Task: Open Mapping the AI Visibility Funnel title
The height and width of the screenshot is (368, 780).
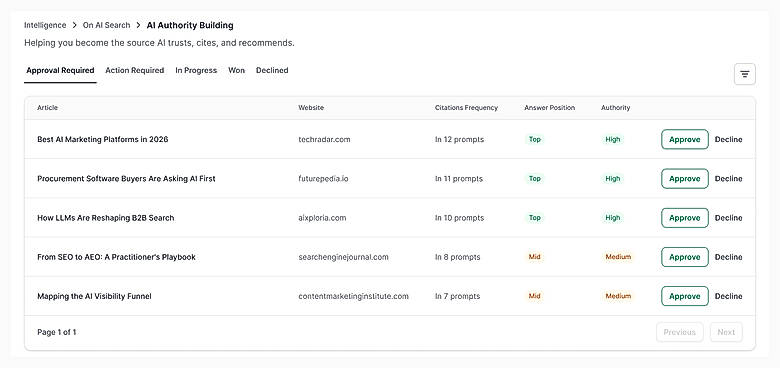Action: (94, 296)
